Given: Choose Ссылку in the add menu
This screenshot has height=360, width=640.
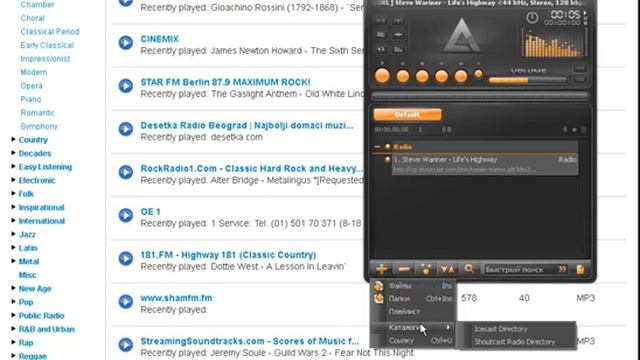Looking at the screenshot, I should 413,340.
